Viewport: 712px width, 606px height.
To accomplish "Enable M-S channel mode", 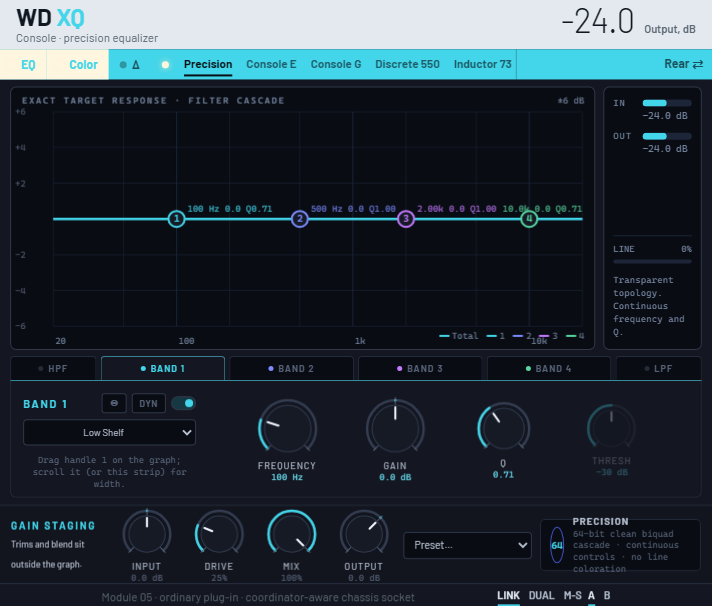I will (x=573, y=596).
